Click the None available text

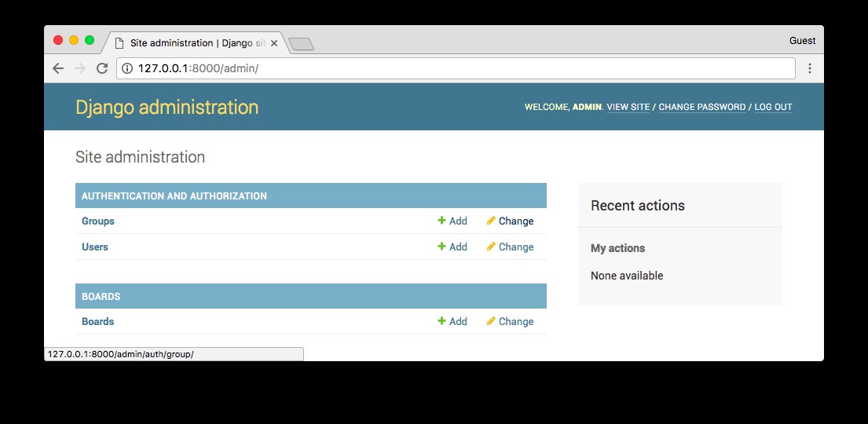tap(627, 276)
